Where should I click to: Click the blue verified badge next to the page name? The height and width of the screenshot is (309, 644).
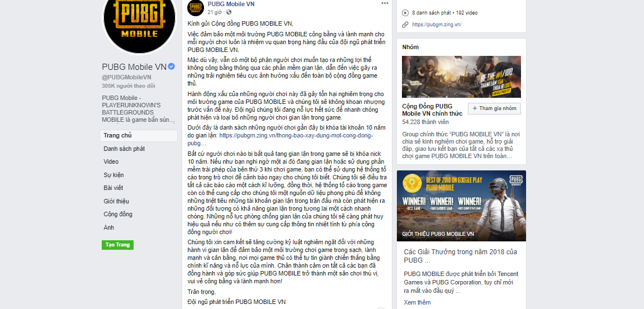(172, 67)
